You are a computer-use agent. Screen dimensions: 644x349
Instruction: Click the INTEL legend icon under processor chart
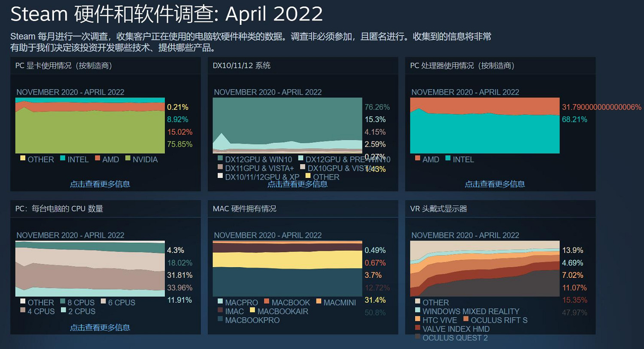(447, 159)
